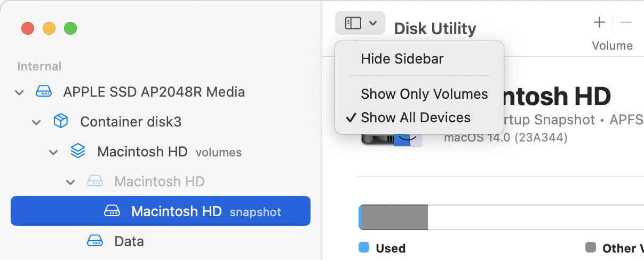Click the sidebar view toolbar icon

pyautogui.click(x=353, y=23)
